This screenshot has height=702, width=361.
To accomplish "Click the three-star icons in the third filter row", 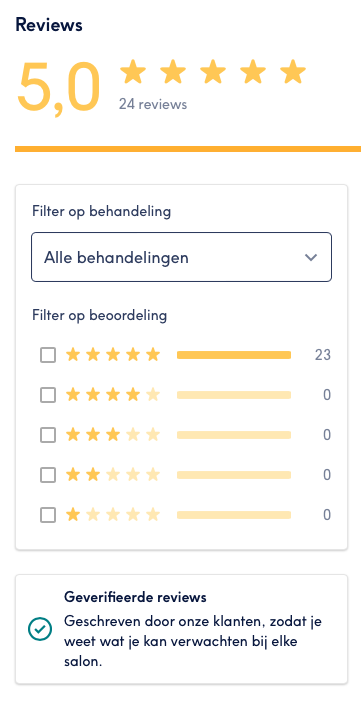I will (x=113, y=435).
